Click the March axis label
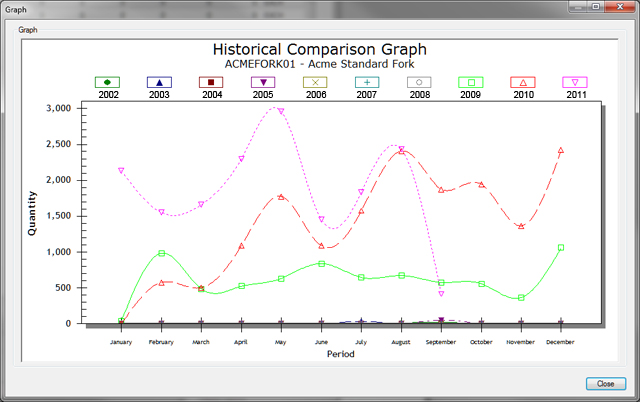Viewport: 640px width, 402px height. point(201,342)
